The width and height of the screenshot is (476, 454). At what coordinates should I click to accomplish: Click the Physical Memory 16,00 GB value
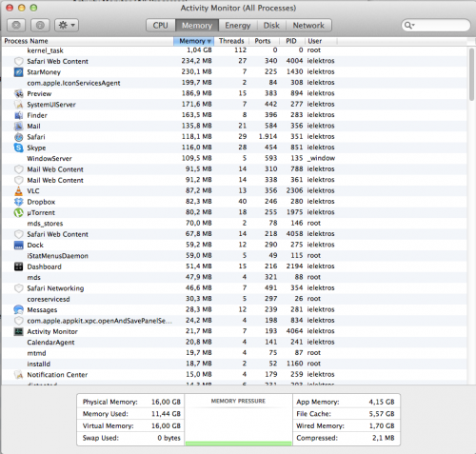coord(166,402)
